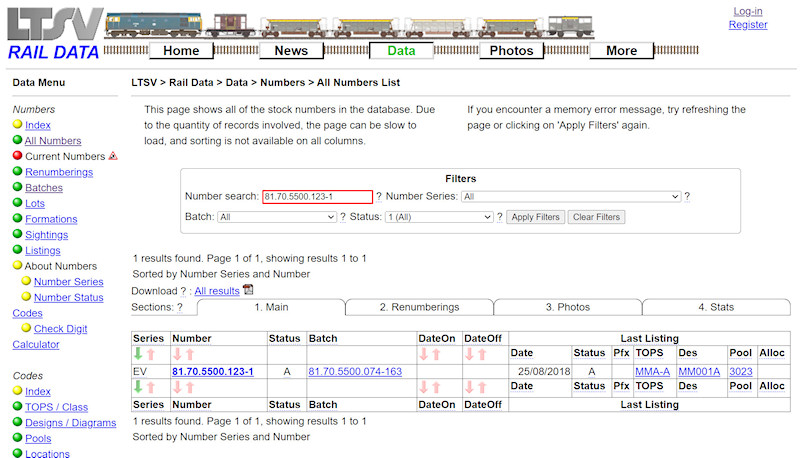Click the Log-in link
The image size is (800, 458).
747,11
